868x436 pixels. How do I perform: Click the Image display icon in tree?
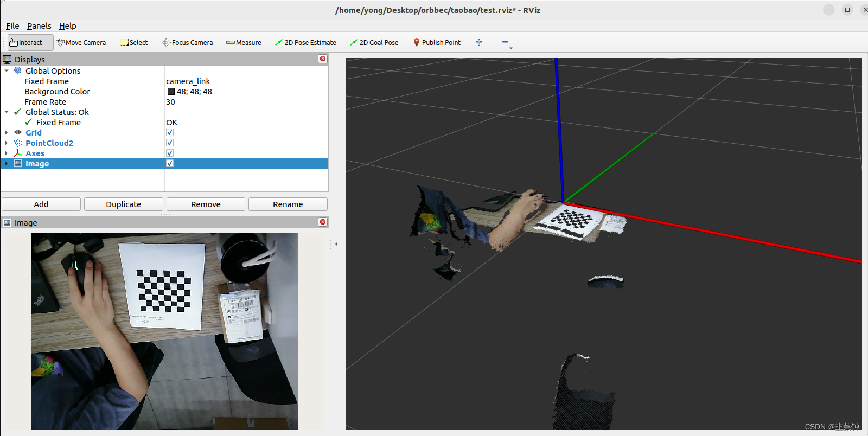18,163
